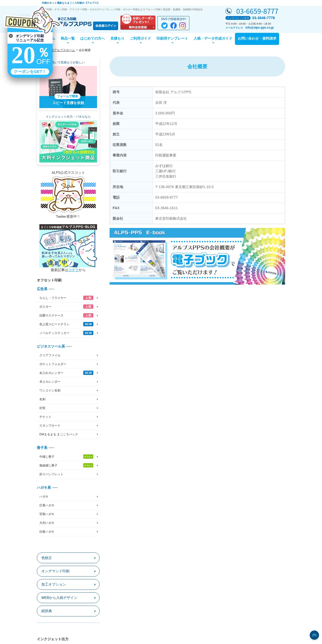Click the 大判インクジェット商品 banner
The width and height of the screenshot is (322, 644).
(x=68, y=141)
